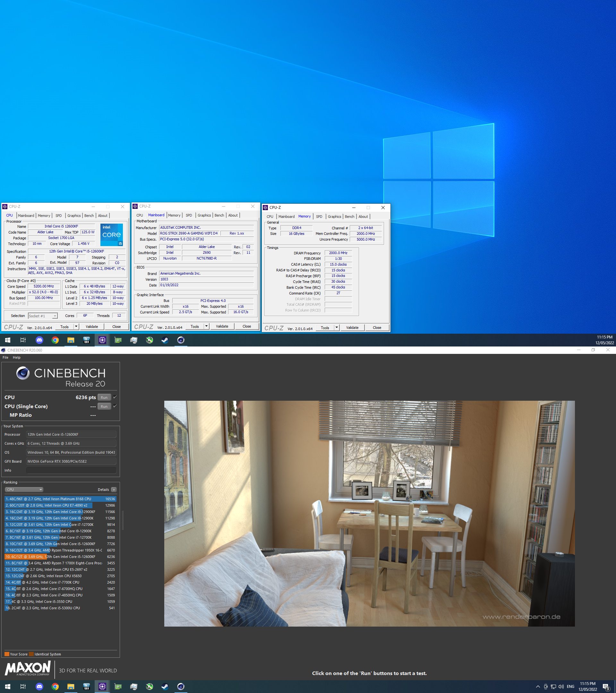Open Steam from the bottom taskbar

point(165,687)
